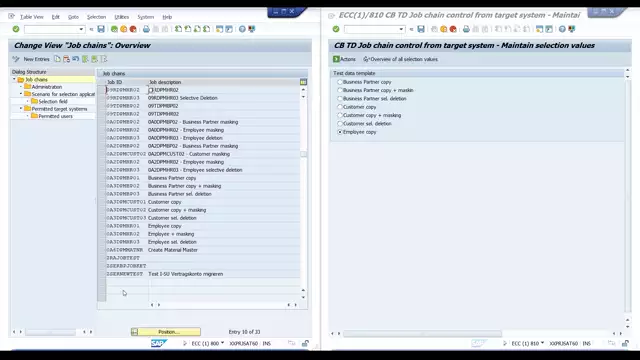Open the Edit menu
This screenshot has height=360, width=640.
coord(56,17)
